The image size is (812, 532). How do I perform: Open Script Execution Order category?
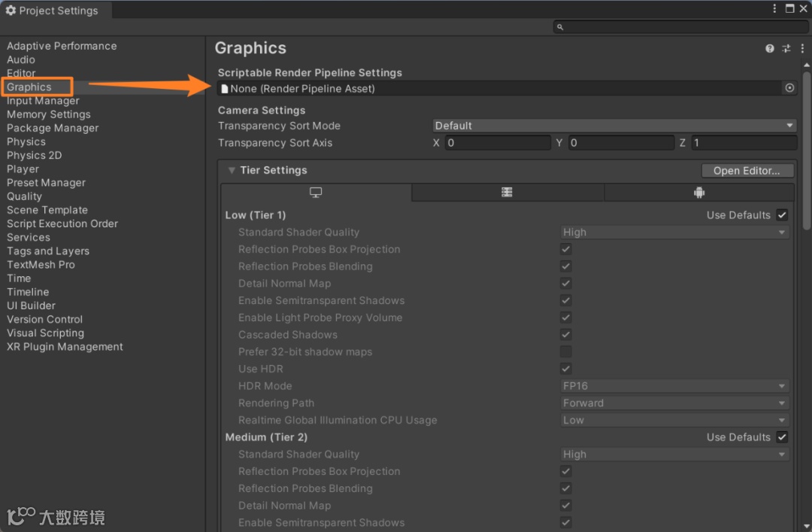point(62,224)
